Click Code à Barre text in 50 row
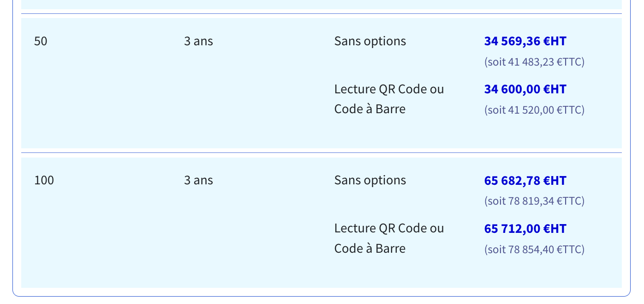 [x=370, y=109]
